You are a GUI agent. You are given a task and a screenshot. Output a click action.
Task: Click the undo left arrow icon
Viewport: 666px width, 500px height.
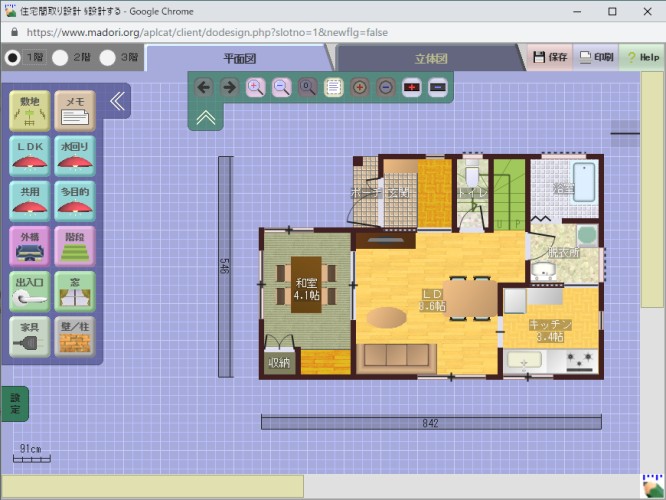click(204, 87)
